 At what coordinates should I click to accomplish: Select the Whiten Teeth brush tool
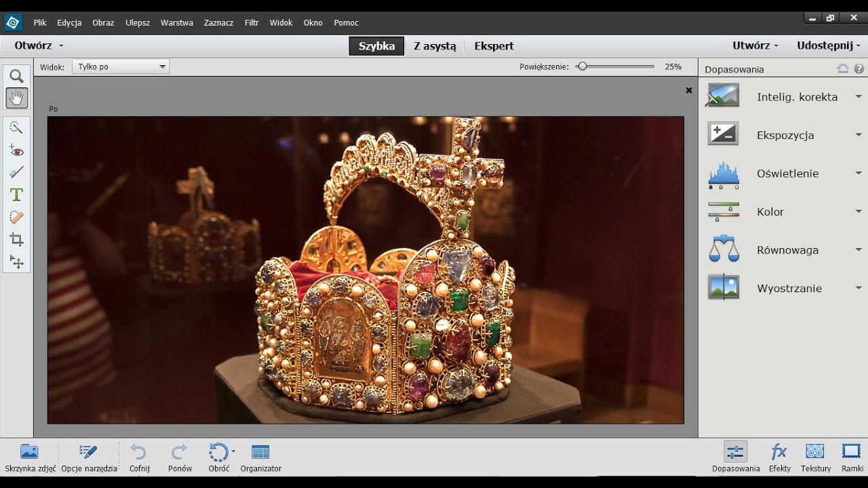pyautogui.click(x=16, y=172)
